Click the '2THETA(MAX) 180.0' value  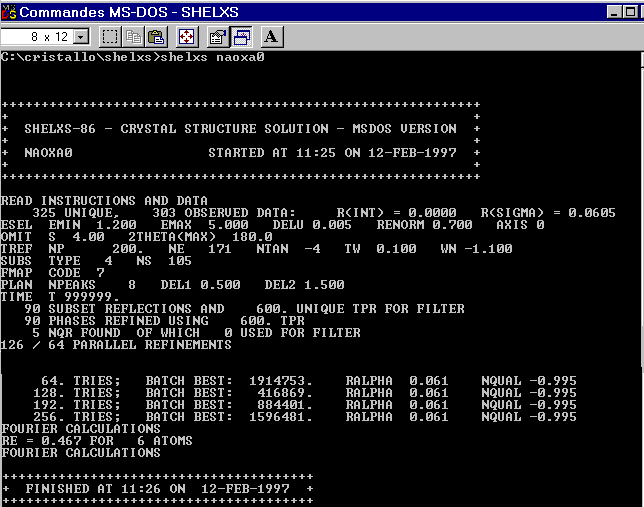[x=200, y=237]
